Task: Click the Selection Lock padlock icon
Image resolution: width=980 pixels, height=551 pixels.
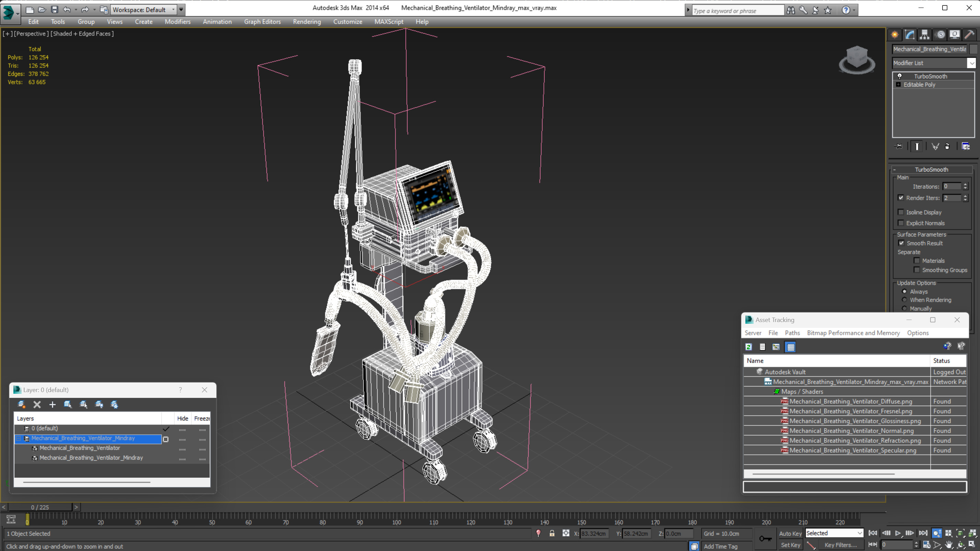Action: click(x=552, y=533)
